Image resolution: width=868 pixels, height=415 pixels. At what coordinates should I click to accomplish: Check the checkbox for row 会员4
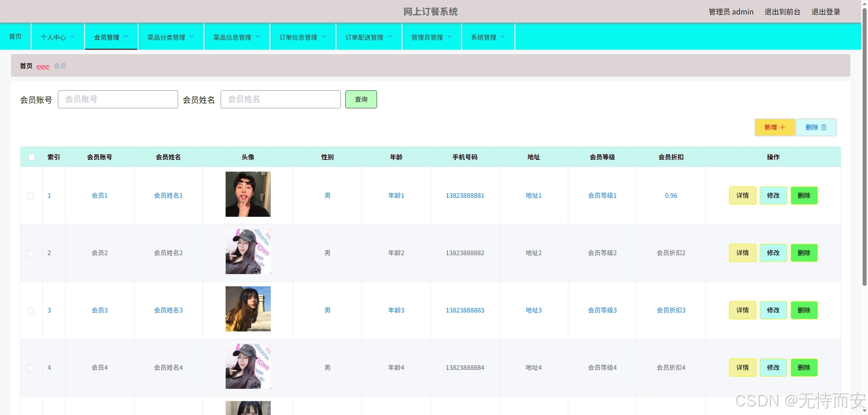31,368
